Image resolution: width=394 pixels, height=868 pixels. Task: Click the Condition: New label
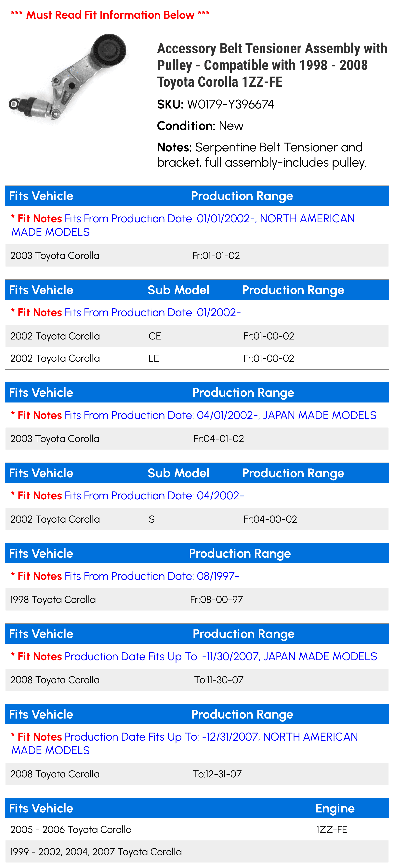200,126
